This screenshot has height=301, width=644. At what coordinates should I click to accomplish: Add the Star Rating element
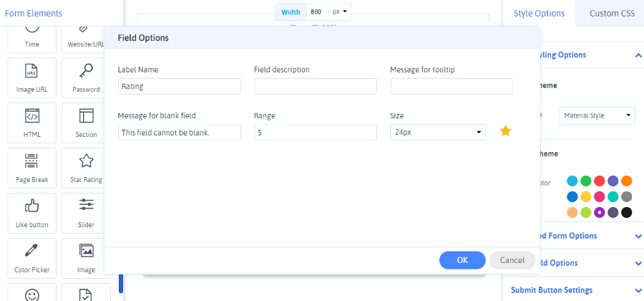[x=84, y=168]
